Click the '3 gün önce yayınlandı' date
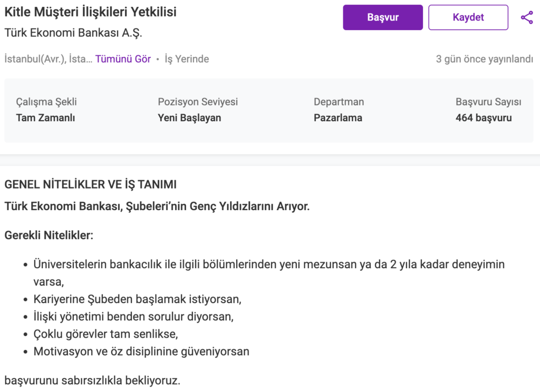Image resolution: width=540 pixels, height=392 pixels. pos(484,59)
